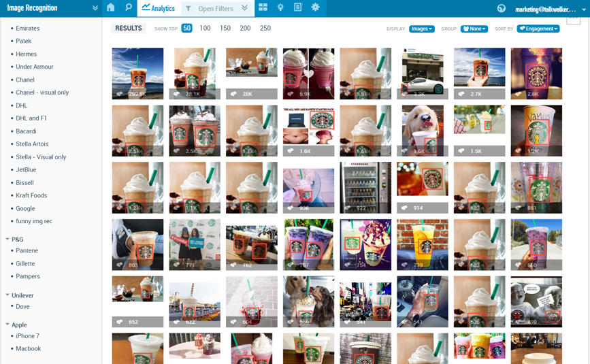Select DHL and F1 topic

click(x=31, y=118)
